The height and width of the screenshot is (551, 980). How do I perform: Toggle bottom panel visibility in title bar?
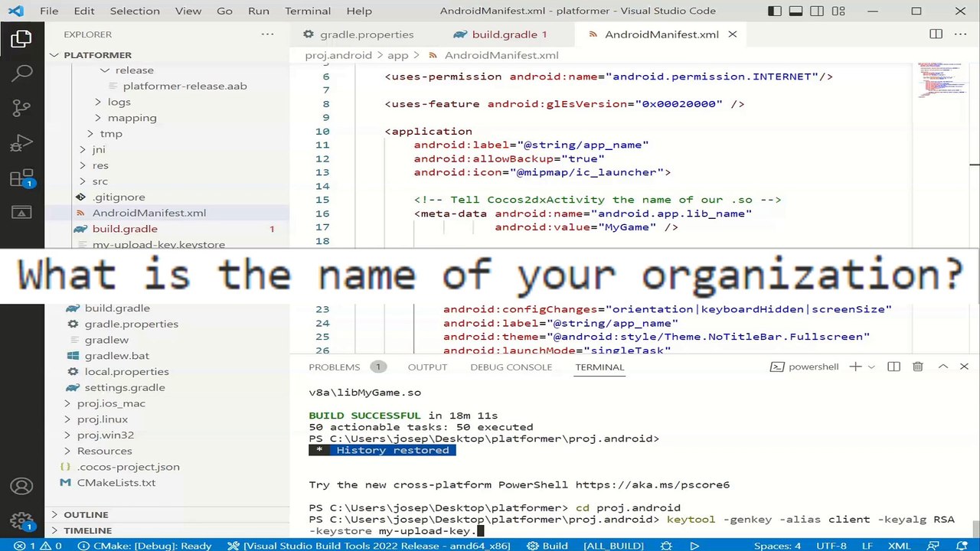pyautogui.click(x=795, y=11)
